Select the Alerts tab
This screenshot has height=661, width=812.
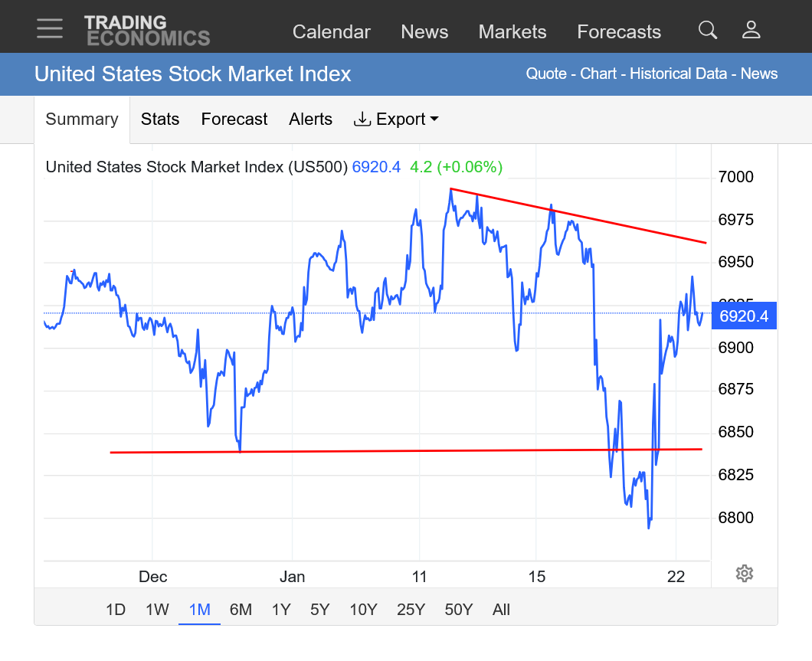[x=310, y=119]
